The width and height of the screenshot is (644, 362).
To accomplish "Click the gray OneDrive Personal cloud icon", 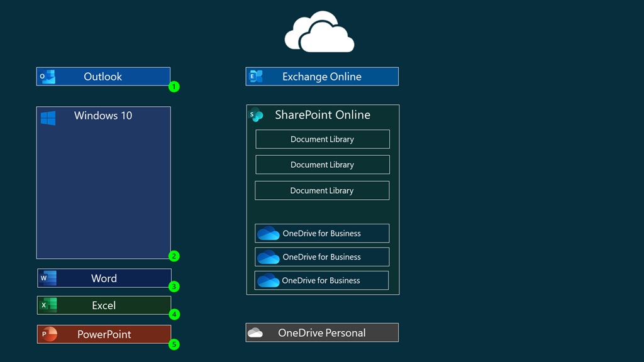I will pyautogui.click(x=255, y=333).
